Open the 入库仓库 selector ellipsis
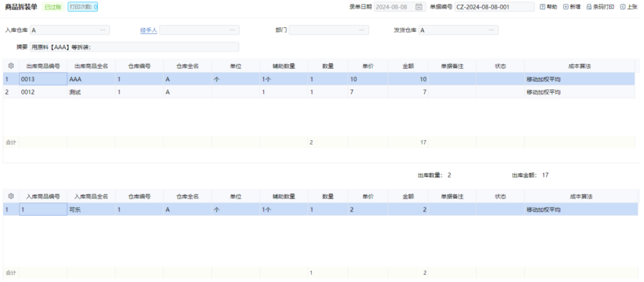 click(102, 30)
